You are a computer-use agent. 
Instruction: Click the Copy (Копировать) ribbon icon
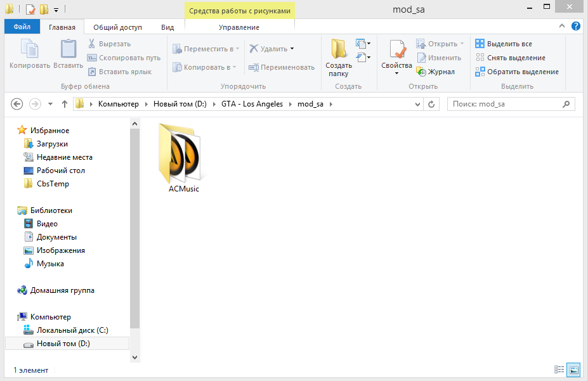pos(30,49)
